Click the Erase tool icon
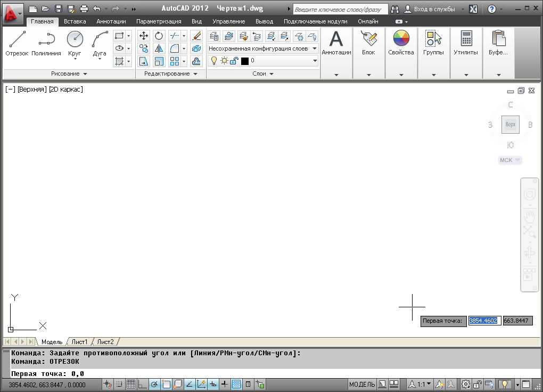The image size is (543, 392). click(x=196, y=36)
